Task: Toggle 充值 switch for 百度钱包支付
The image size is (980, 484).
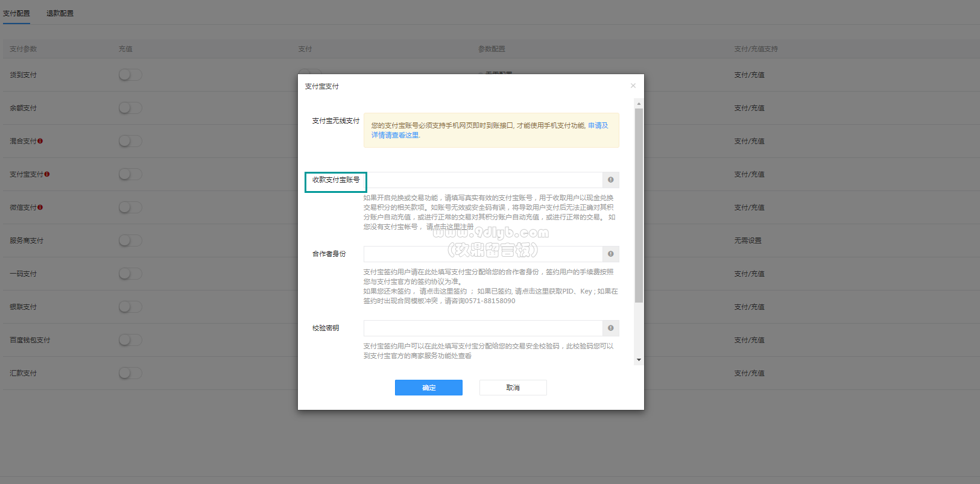Action: point(130,340)
